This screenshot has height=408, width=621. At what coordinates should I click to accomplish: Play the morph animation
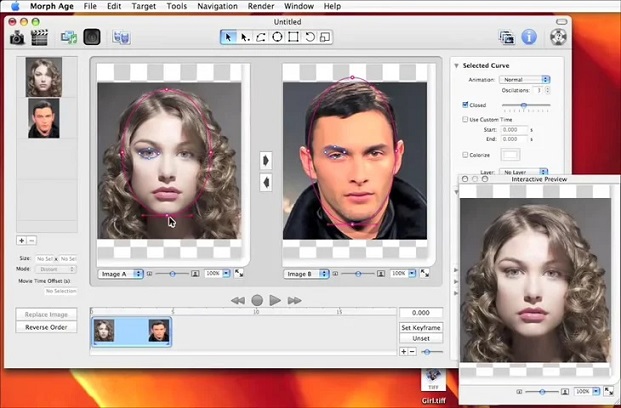(x=275, y=301)
